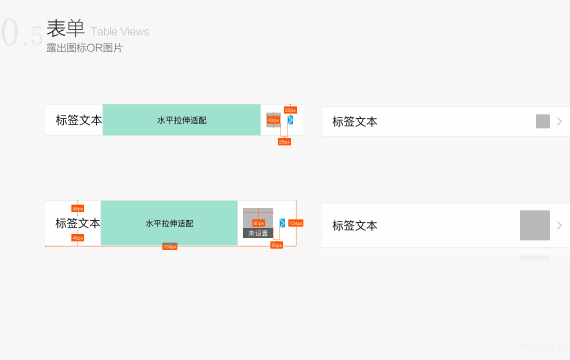Click the Table Views subtitle text
Image resolution: width=570 pixels, height=360 pixels.
[120, 32]
